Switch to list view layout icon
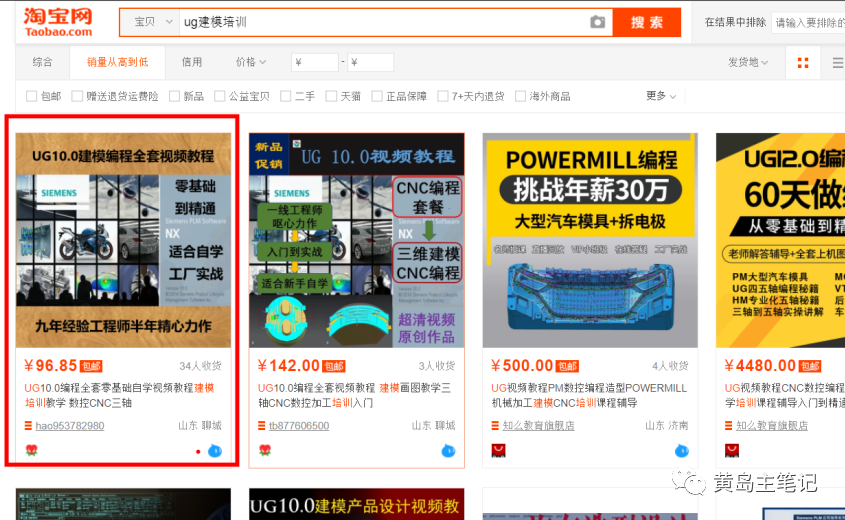845x520 pixels. [x=837, y=63]
